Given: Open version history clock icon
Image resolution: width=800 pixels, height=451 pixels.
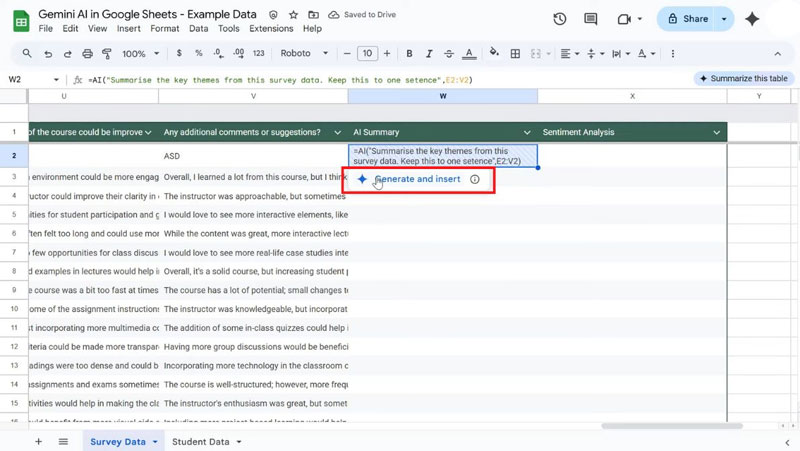Looking at the screenshot, I should [x=560, y=19].
